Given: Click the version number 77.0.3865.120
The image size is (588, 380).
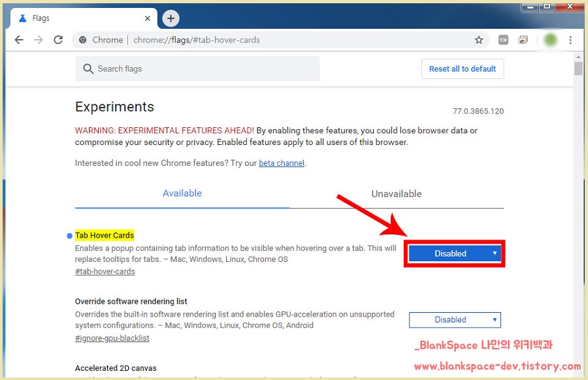Looking at the screenshot, I should (x=478, y=111).
